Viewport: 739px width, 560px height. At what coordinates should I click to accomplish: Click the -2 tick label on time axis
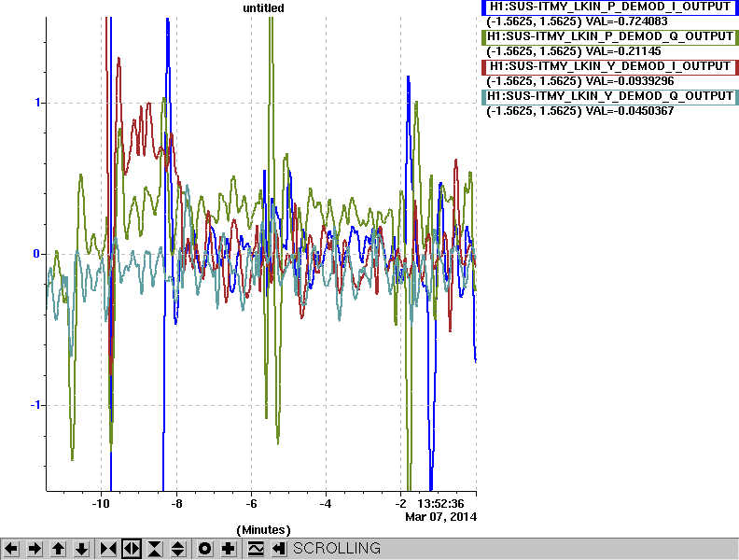[400, 503]
